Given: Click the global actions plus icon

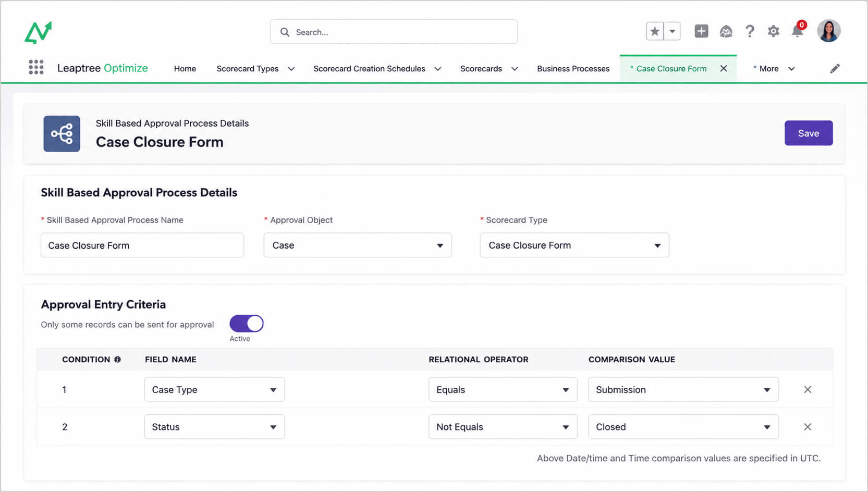Looking at the screenshot, I should click(x=701, y=31).
